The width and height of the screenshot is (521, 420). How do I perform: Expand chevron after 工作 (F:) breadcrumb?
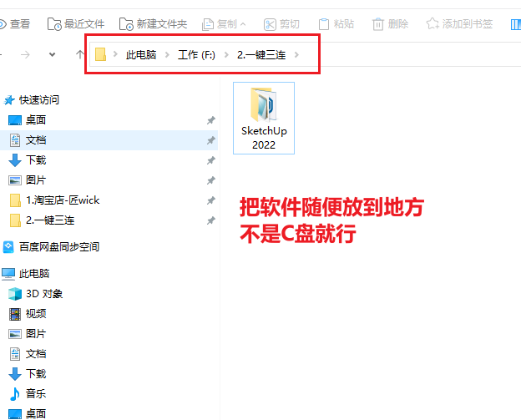(x=226, y=54)
